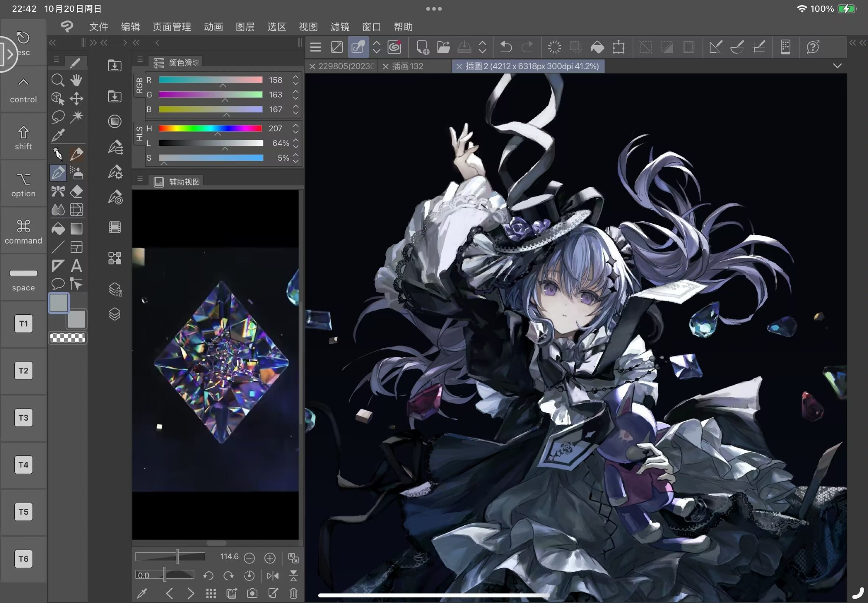Open the command bar hamburger menu

pyautogui.click(x=316, y=47)
